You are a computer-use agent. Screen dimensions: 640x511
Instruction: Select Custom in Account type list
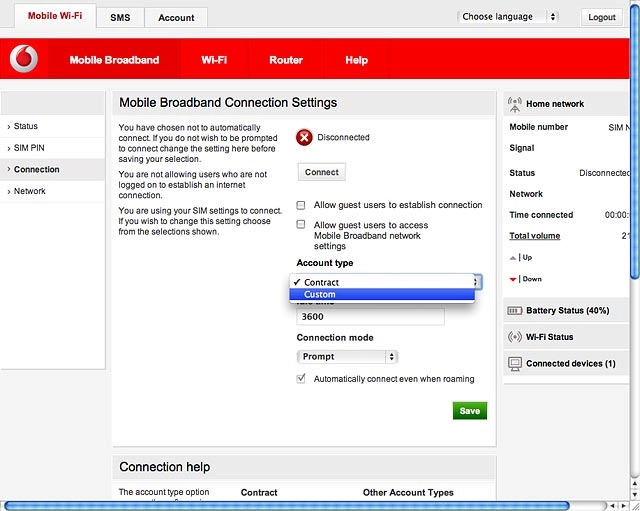[382, 294]
